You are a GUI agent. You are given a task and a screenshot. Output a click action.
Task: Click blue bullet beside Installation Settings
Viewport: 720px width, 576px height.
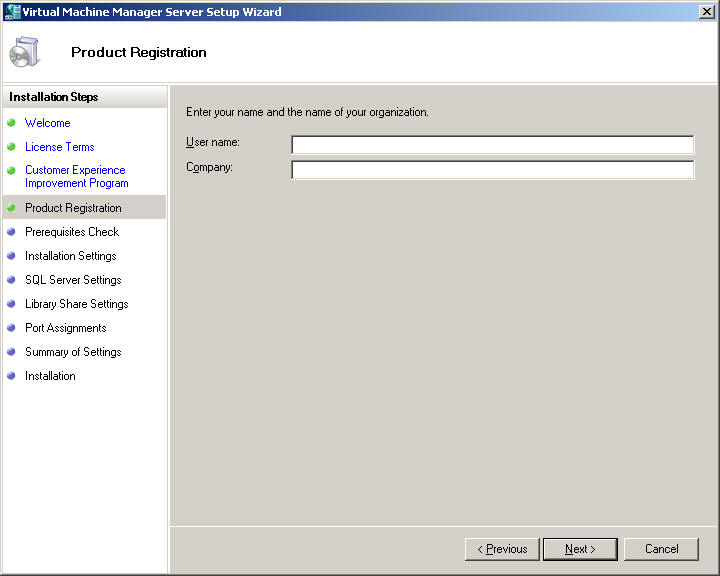11,255
